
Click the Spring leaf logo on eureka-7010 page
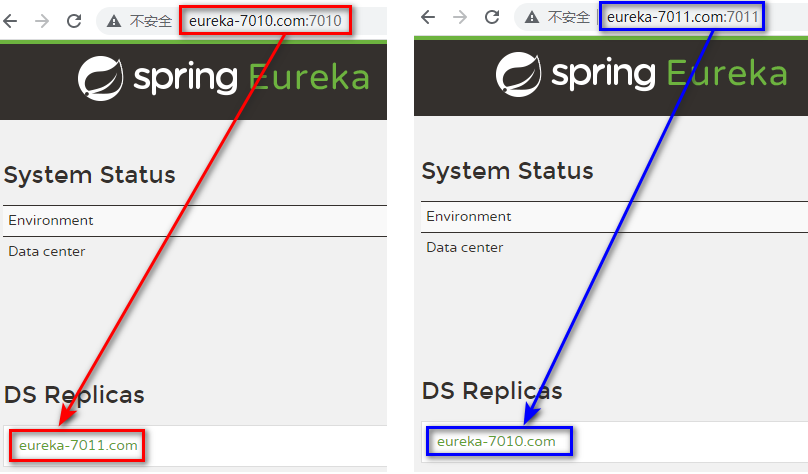click(101, 78)
